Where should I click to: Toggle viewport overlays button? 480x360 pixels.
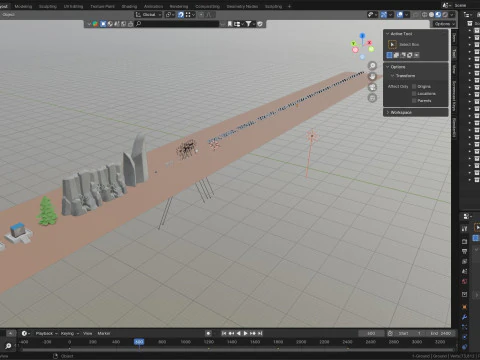pyautogui.click(x=399, y=15)
